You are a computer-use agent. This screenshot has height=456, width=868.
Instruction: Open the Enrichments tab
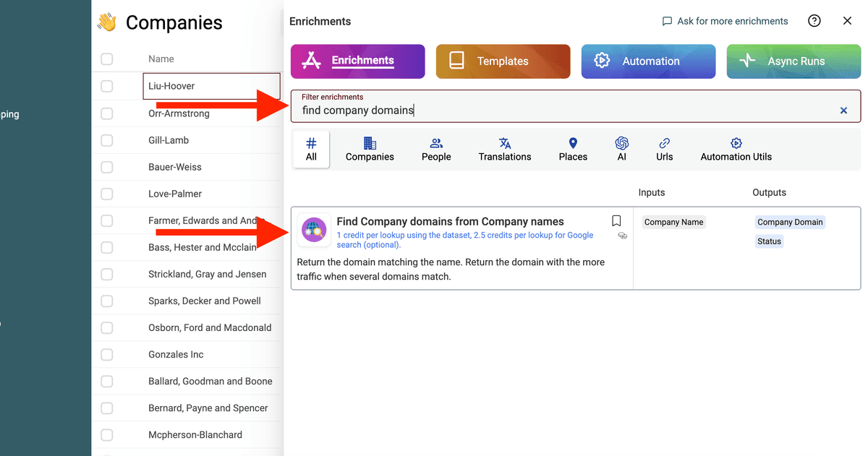[358, 61]
